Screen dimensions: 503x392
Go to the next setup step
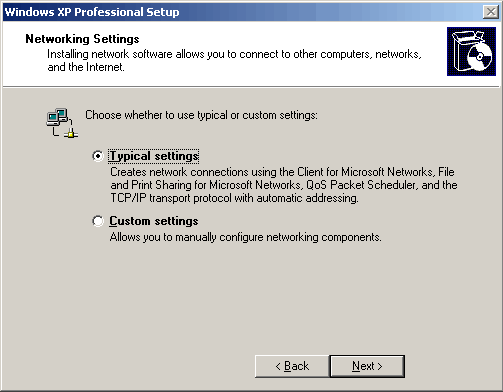pyautogui.click(x=367, y=366)
